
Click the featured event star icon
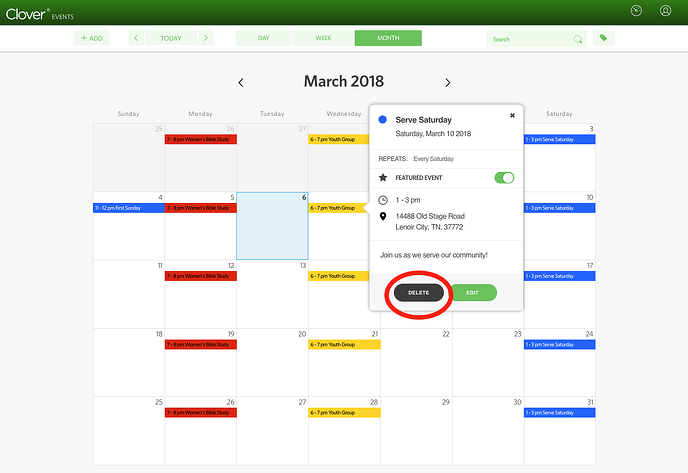[383, 177]
